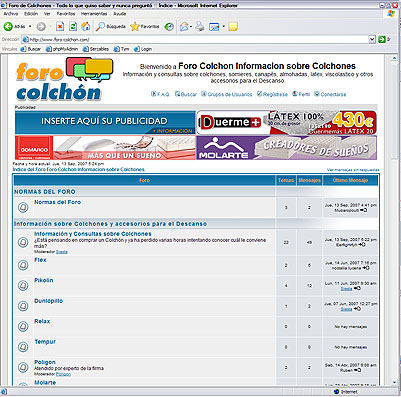
Task: Open Información sobre Colchones y accesorios category
Action: pyautogui.click(x=110, y=224)
